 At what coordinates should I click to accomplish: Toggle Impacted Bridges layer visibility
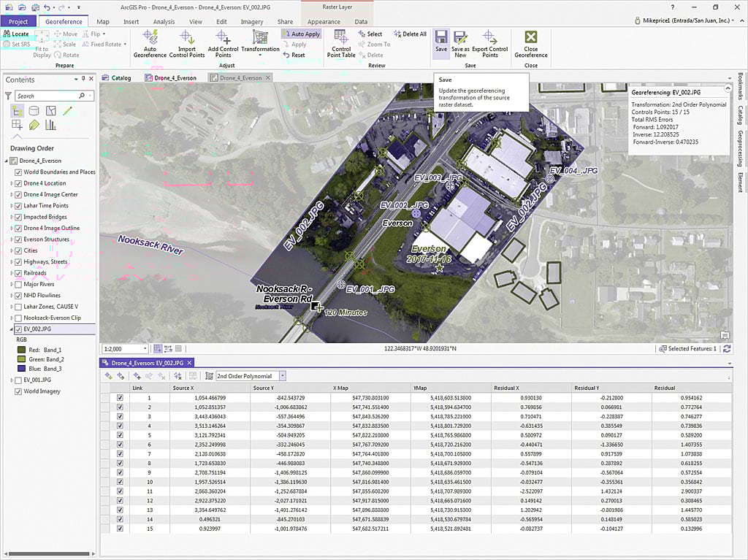point(18,217)
